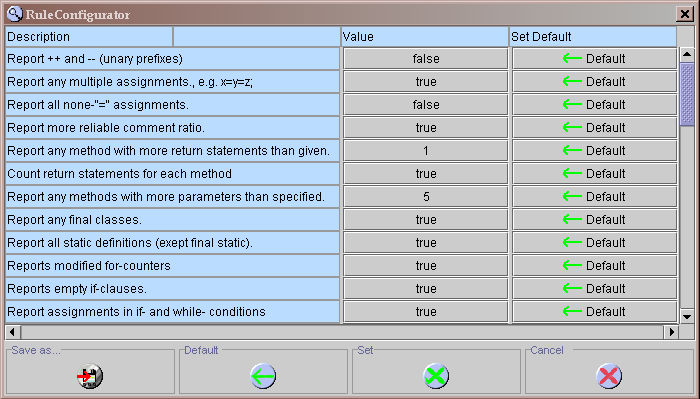
Task: Reset Count return statements row to Default
Action: (594, 174)
